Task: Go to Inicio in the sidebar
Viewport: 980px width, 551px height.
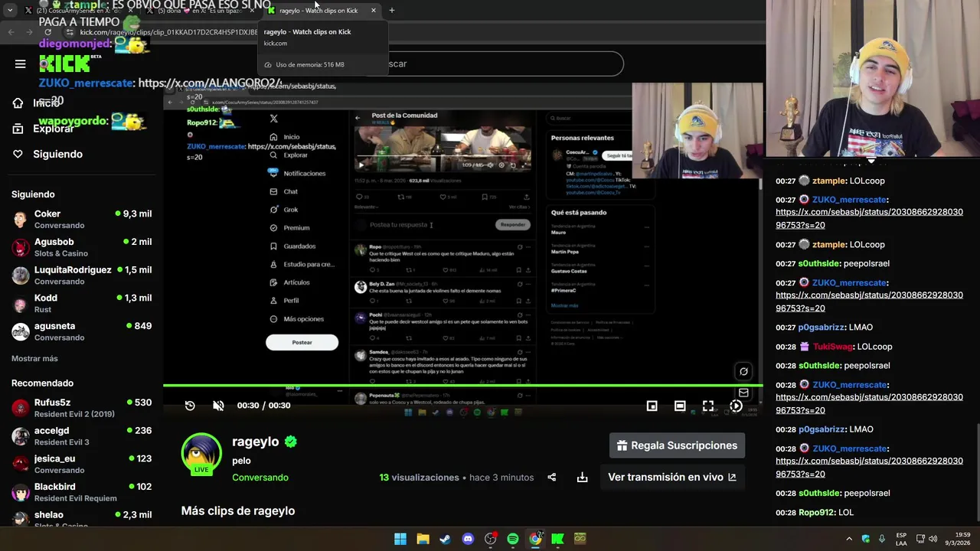Action: click(x=46, y=103)
